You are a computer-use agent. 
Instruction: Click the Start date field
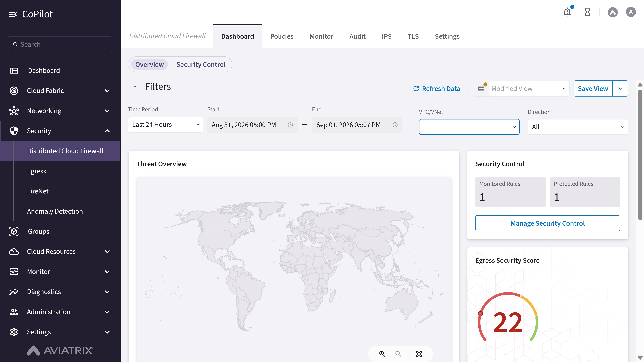click(252, 125)
